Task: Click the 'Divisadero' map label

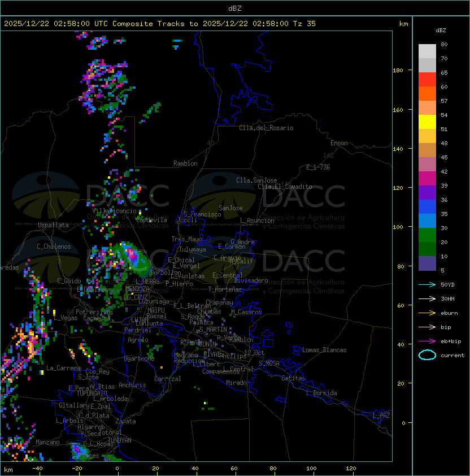Action: (x=251, y=280)
